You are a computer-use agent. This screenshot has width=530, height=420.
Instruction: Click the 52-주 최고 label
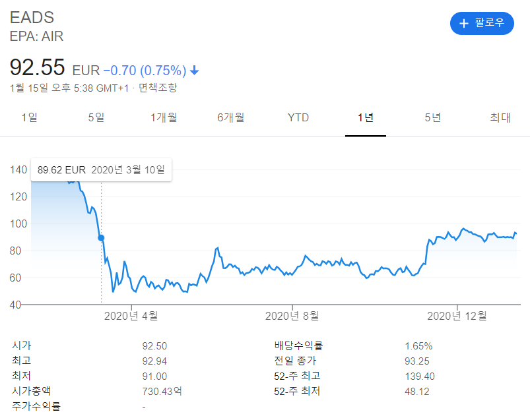tap(297, 376)
